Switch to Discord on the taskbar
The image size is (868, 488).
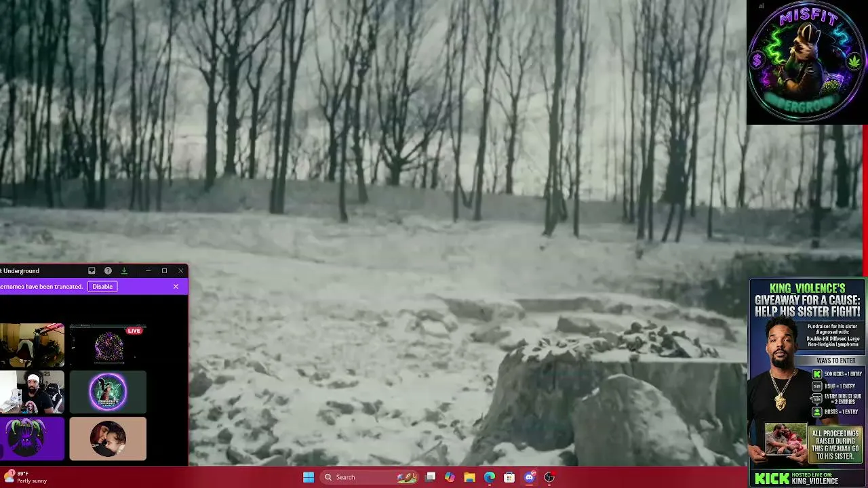tap(530, 477)
